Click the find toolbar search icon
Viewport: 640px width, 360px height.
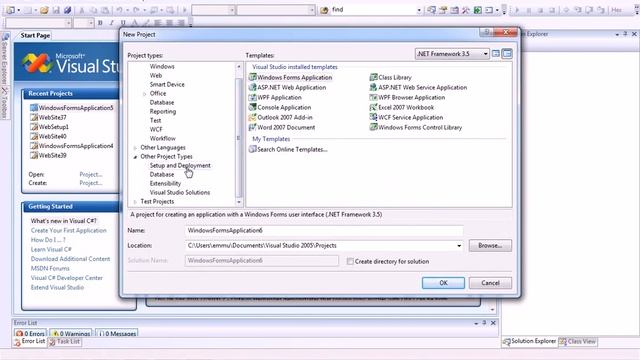click(x=324, y=10)
